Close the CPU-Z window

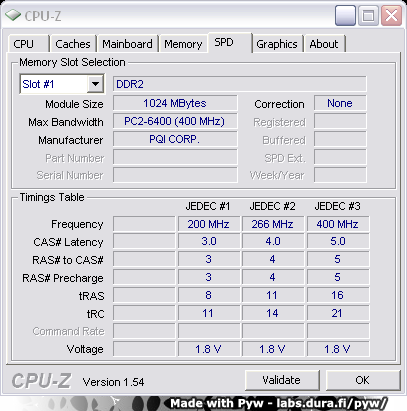pos(391,15)
